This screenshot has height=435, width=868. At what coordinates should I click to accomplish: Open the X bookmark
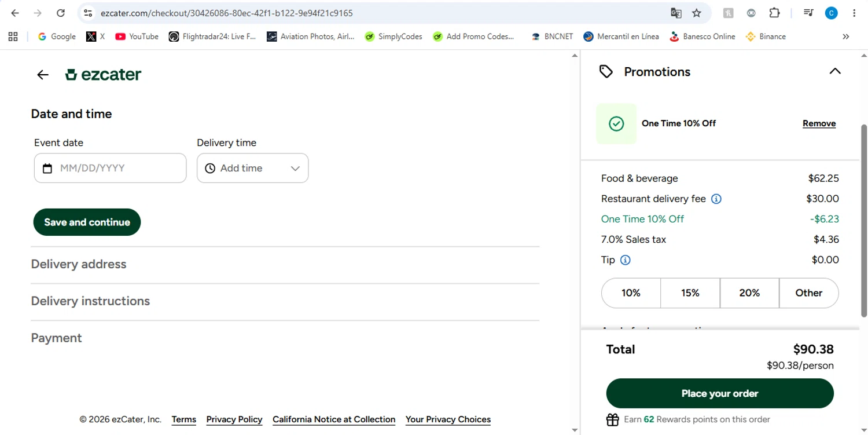coord(95,36)
